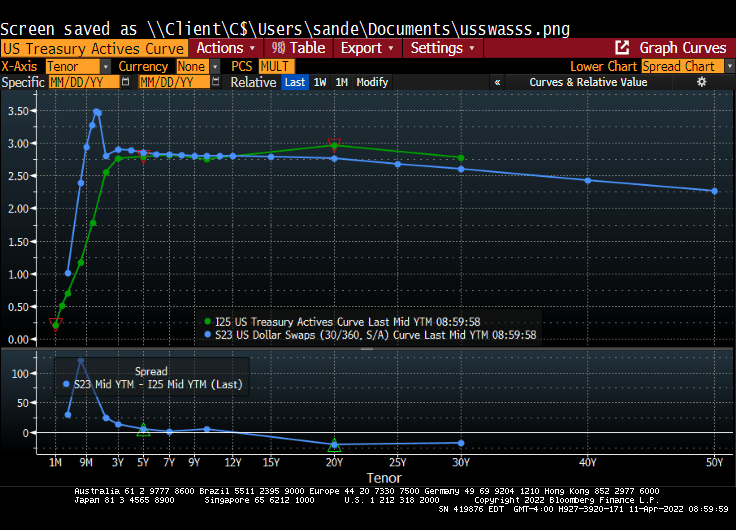Click green triangle marker at 5Y on spread chart
The height and width of the screenshot is (530, 736).
pyautogui.click(x=143, y=429)
